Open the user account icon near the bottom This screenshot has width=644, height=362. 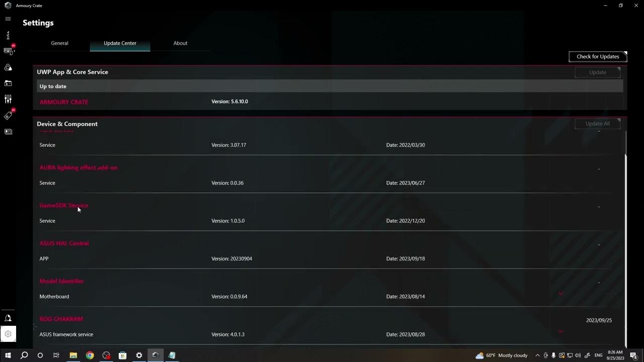coord(8,318)
